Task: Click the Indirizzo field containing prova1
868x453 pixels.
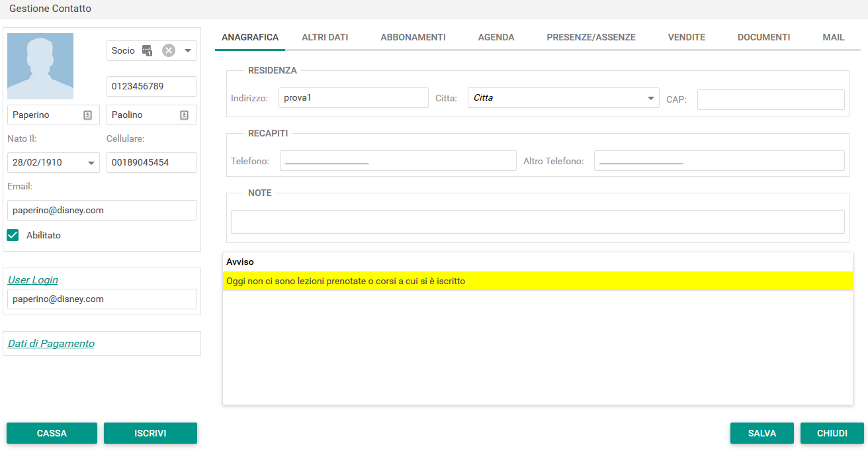Action: tap(353, 98)
